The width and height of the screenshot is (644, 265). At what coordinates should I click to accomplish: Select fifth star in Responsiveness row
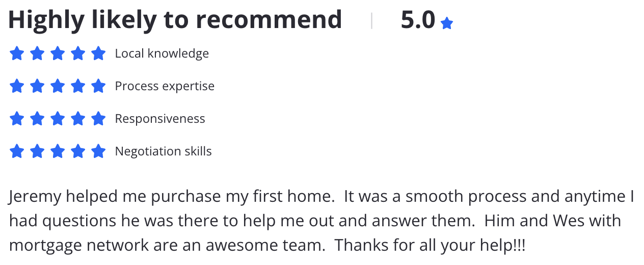[x=98, y=119]
